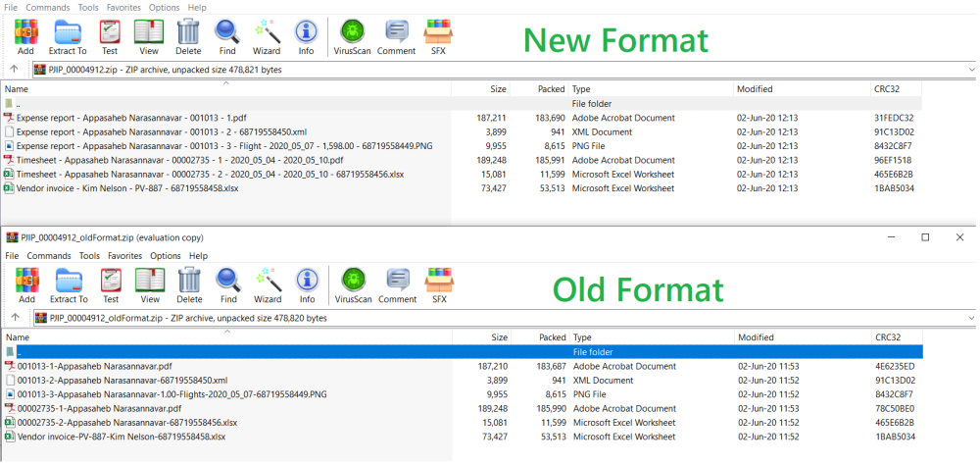Image resolution: width=980 pixels, height=465 pixels.
Task: Click Add icon in oldFormat window
Action: click(26, 284)
